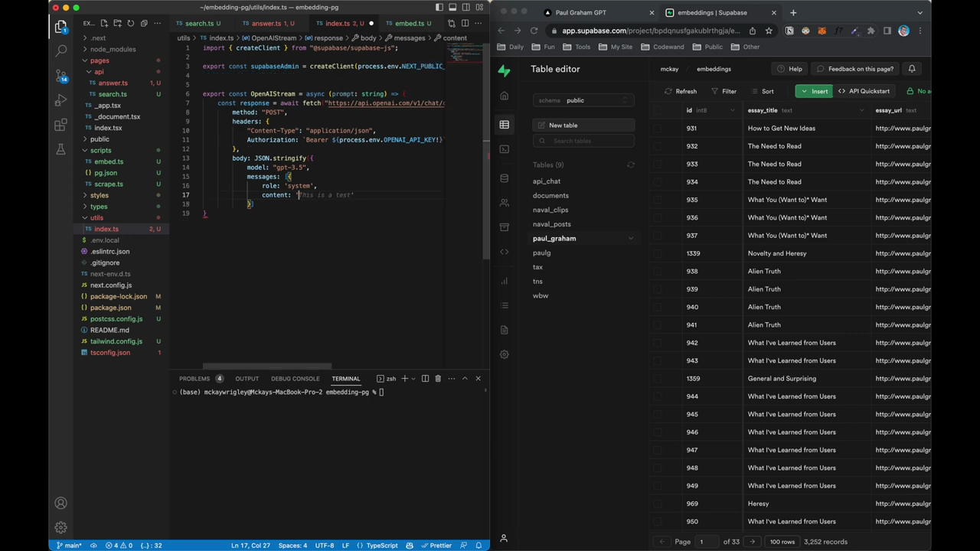Image resolution: width=980 pixels, height=551 pixels.
Task: Open Supabase SQL editor icon
Action: [504, 149]
